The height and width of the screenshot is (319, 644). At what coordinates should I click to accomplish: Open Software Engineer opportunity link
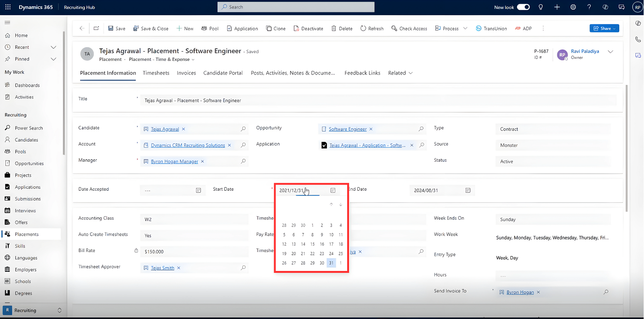click(348, 129)
